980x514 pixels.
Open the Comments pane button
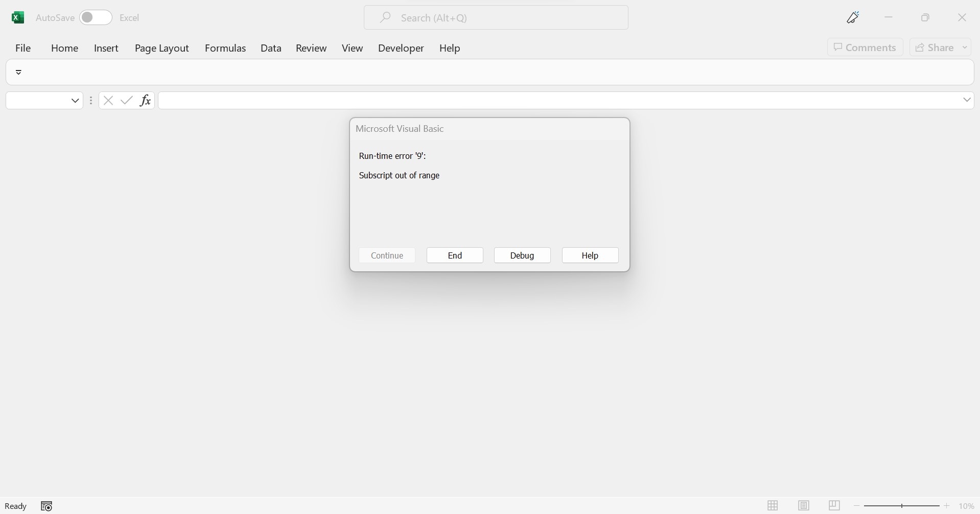point(865,48)
